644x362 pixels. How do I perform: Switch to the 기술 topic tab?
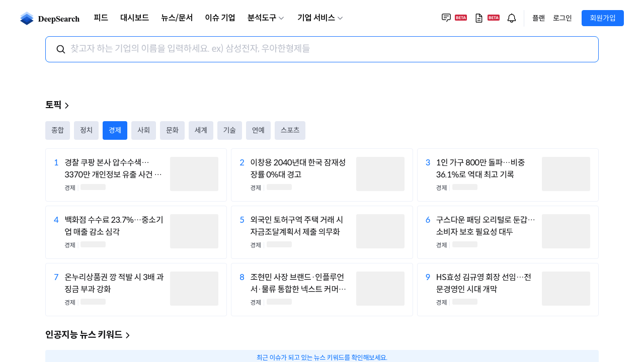(229, 130)
